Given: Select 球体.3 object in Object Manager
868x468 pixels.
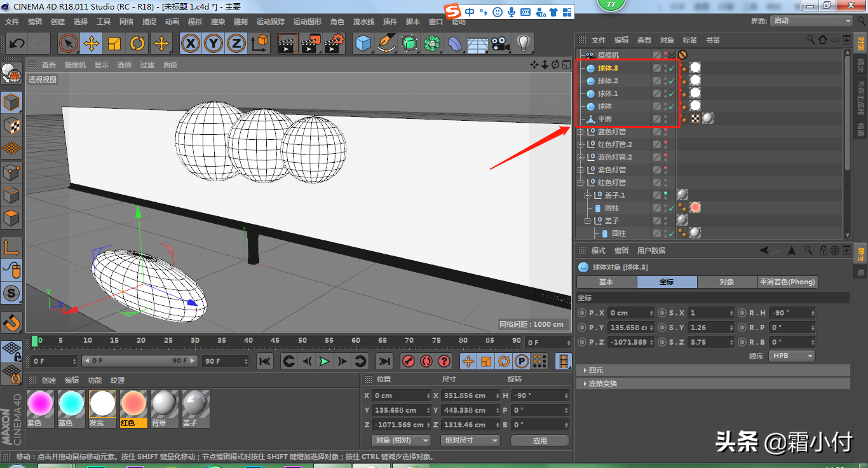Looking at the screenshot, I should (607, 68).
